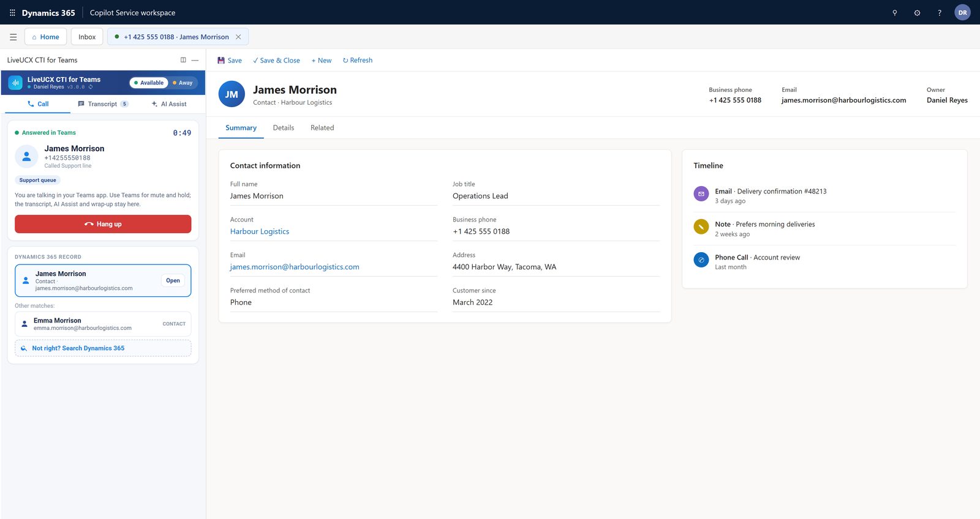
Task: Open the James Morrison Dynamics 365 record
Action: click(x=173, y=280)
